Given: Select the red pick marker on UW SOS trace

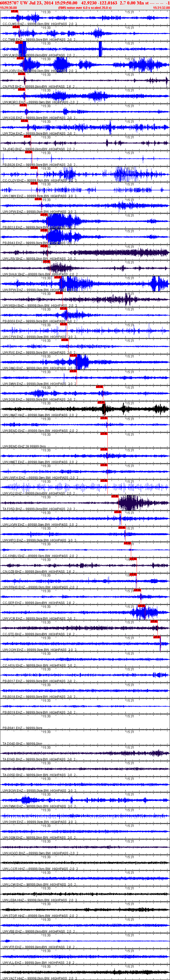Looking at the screenshot, I should tap(100, 386).
